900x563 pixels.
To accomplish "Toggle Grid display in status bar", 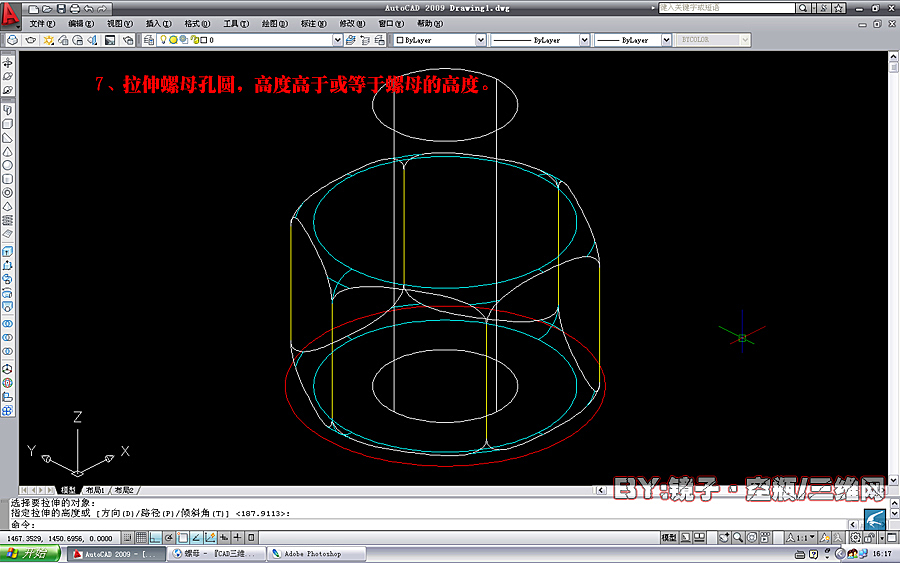I will pos(141,538).
